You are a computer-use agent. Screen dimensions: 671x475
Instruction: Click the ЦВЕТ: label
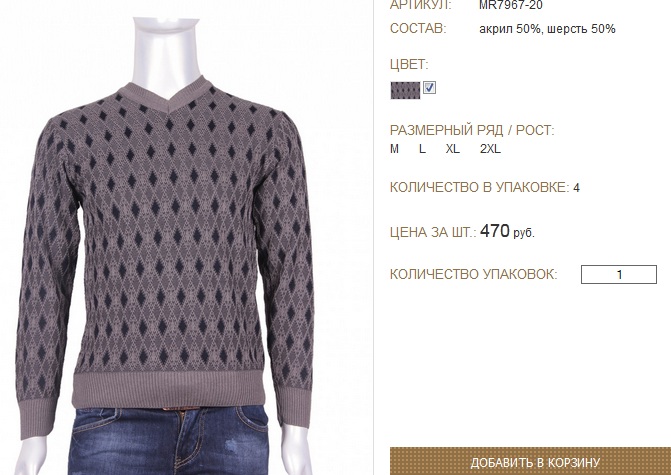coord(409,65)
